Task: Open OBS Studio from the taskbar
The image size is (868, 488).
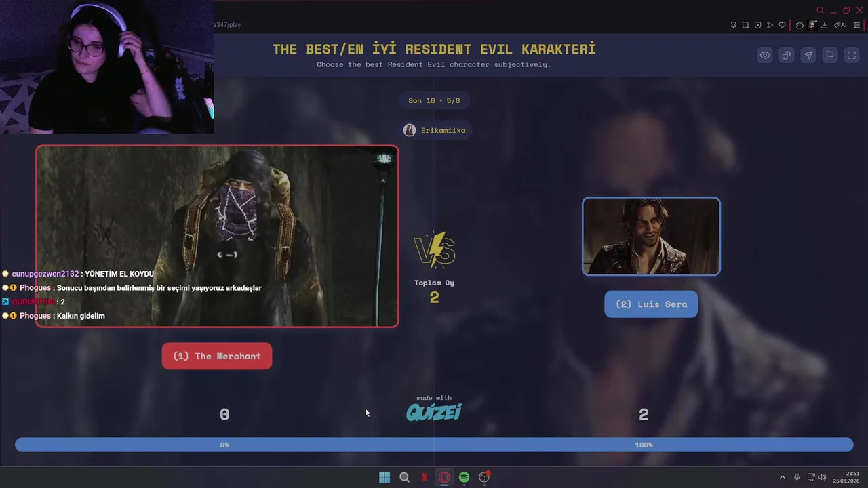Action: point(484,477)
